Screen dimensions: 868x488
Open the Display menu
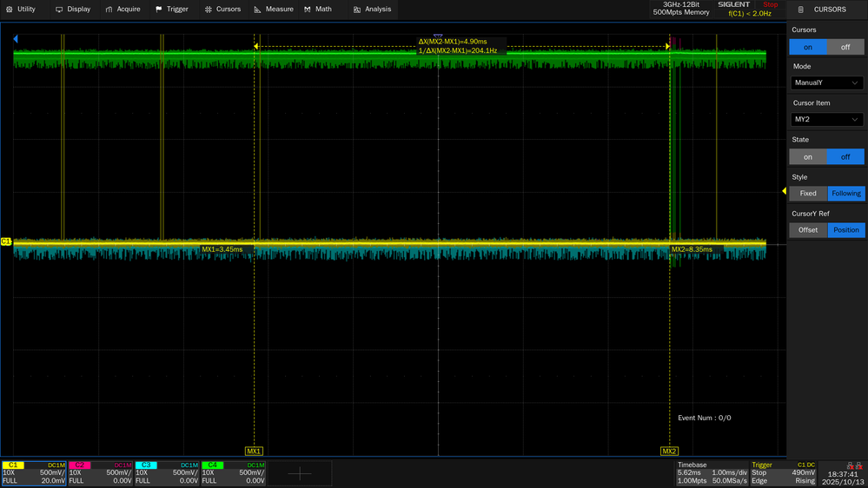tap(73, 10)
